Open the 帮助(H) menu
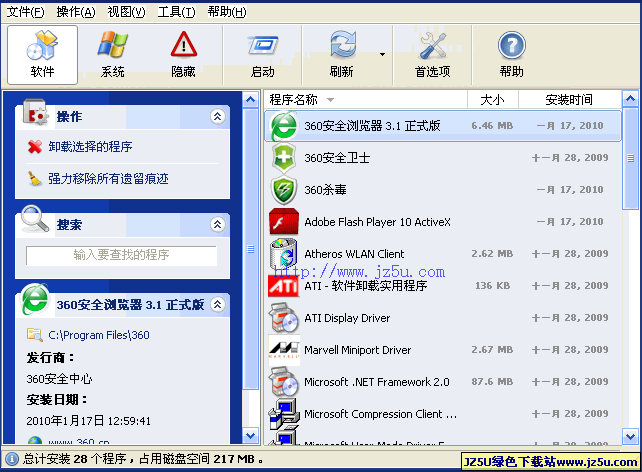 tap(227, 12)
